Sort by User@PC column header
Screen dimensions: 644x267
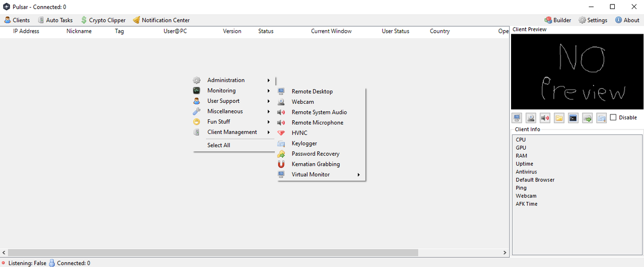[x=175, y=31]
